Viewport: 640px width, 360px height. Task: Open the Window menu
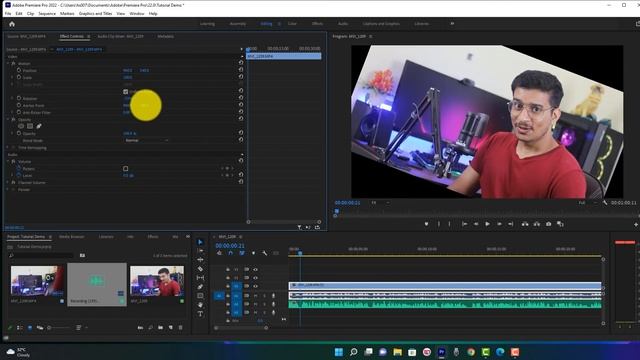click(137, 13)
